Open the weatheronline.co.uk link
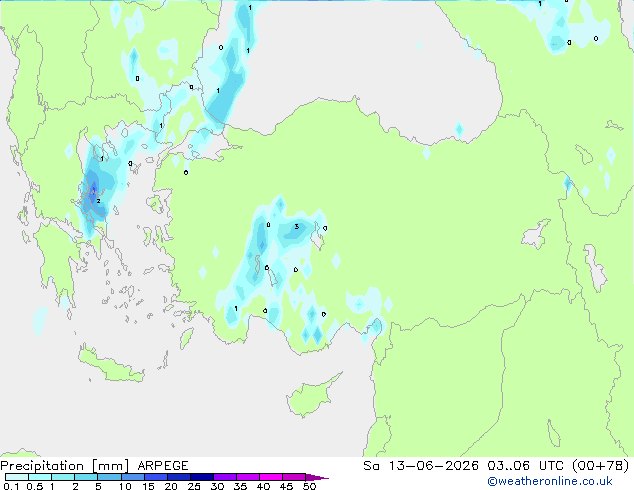Screen dimensions: 634x490 [x=550, y=482]
